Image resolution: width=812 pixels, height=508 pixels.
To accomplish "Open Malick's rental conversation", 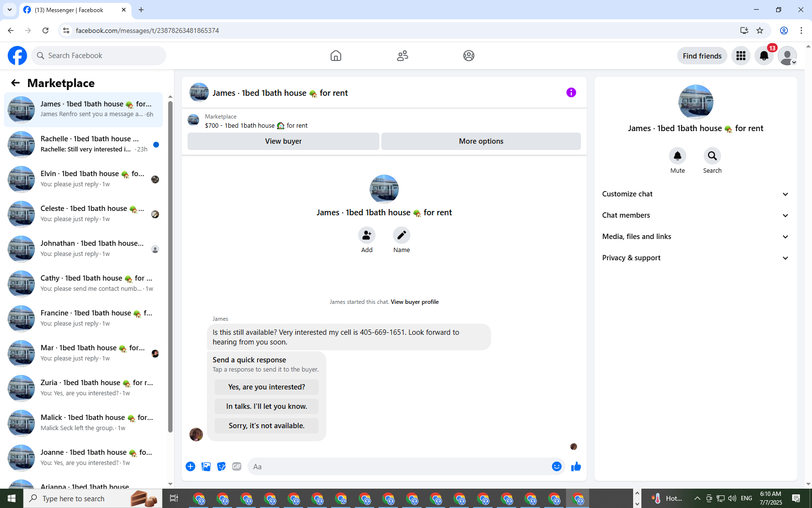I will pos(84,423).
